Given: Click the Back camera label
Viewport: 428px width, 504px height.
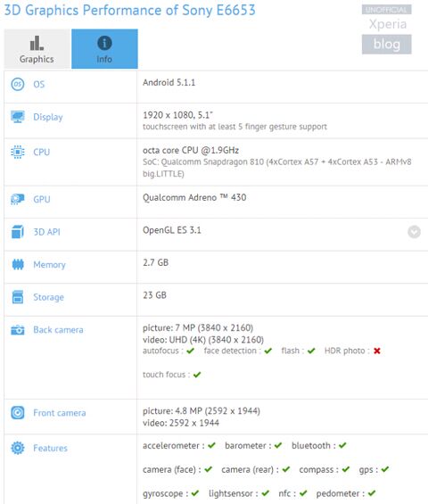Looking at the screenshot, I should coord(58,330).
